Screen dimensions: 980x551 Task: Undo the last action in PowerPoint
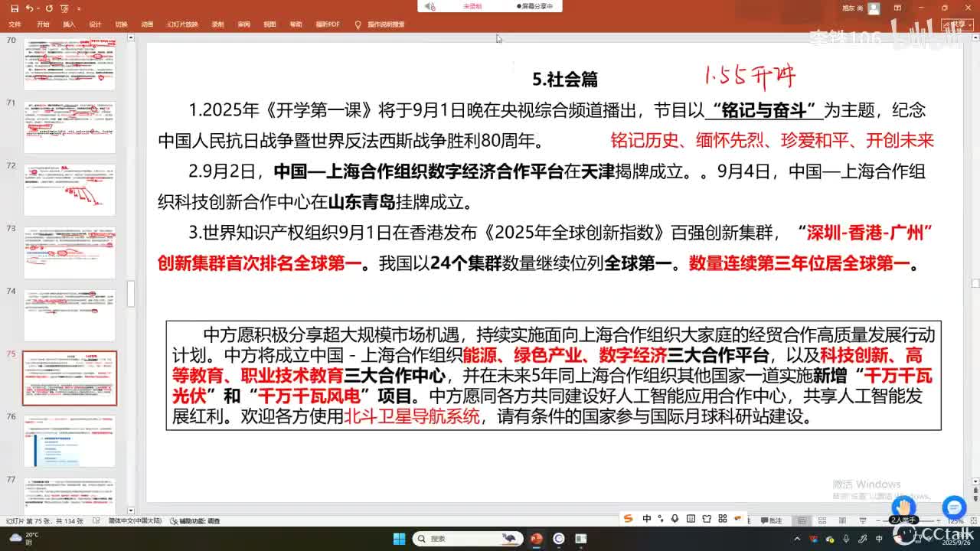click(29, 8)
